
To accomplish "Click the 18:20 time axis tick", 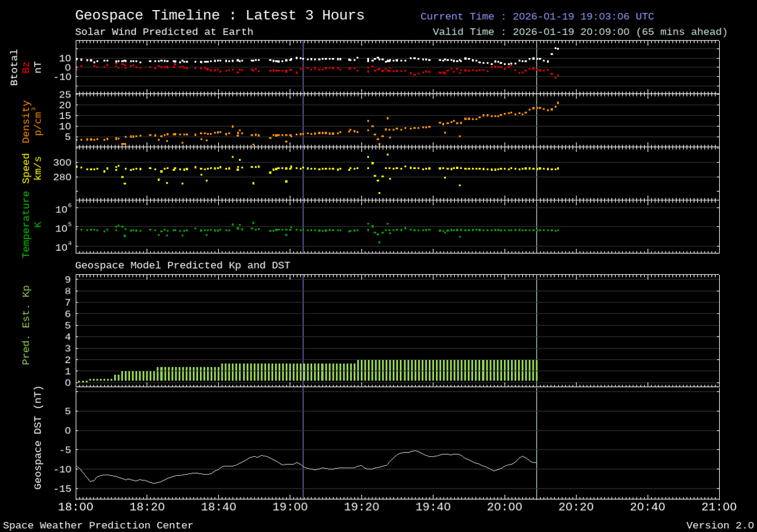I will pyautogui.click(x=147, y=507).
